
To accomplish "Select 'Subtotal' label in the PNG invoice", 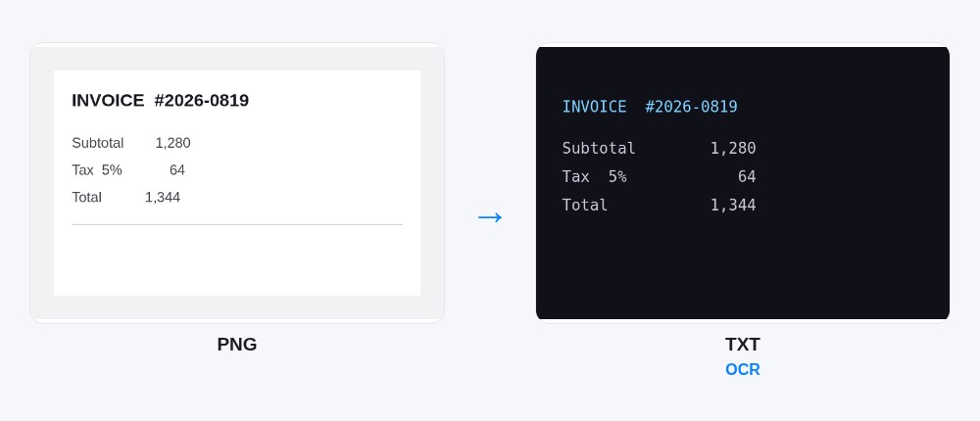I will click(x=97, y=143).
